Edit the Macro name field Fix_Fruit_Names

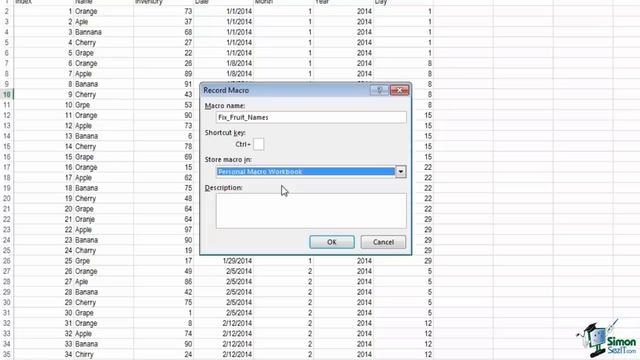click(x=311, y=118)
